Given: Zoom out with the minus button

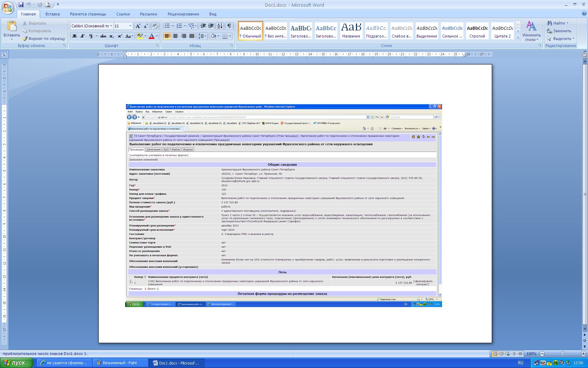Looking at the screenshot, I should [542, 354].
